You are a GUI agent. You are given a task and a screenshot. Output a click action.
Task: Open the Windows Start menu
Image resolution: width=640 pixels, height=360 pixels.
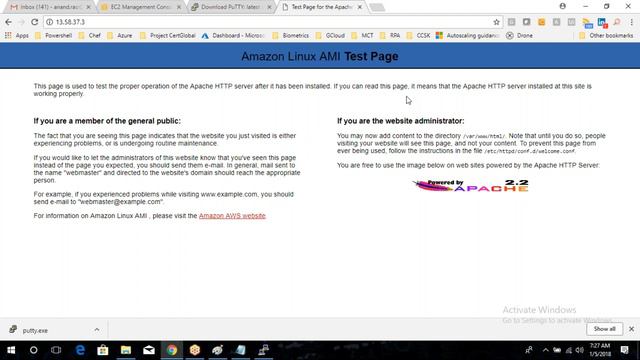(11, 350)
